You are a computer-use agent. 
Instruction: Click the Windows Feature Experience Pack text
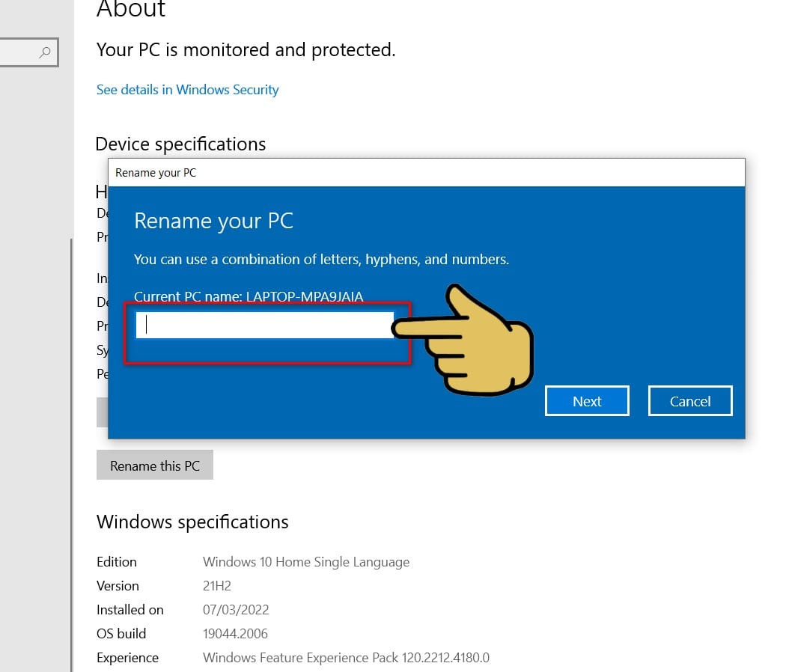346,658
